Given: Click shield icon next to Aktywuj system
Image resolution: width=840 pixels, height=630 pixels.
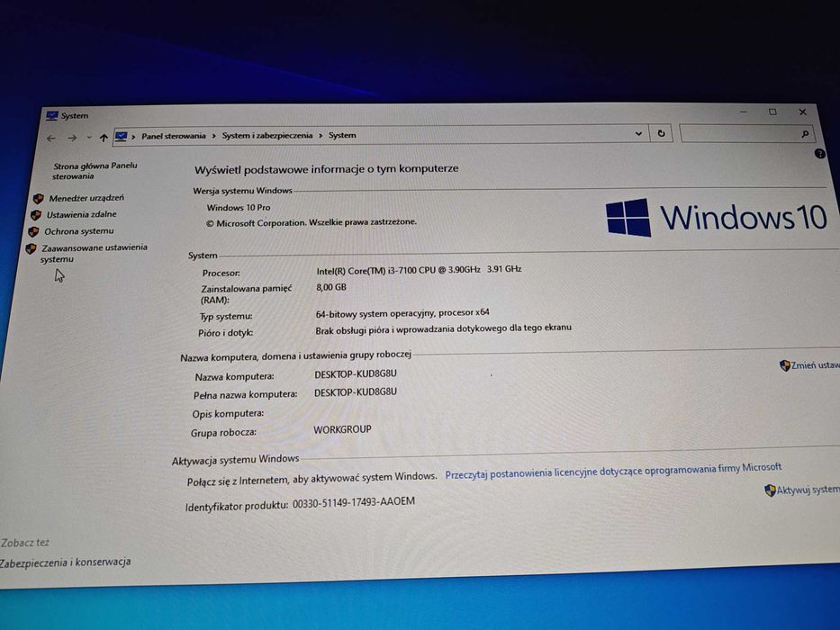Looking at the screenshot, I should [770, 490].
